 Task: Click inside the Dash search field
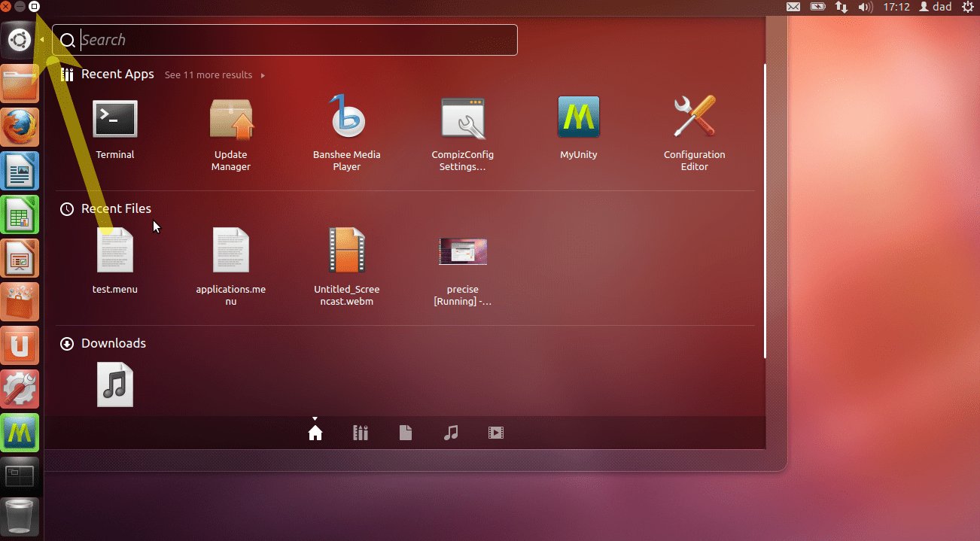pyautogui.click(x=286, y=39)
